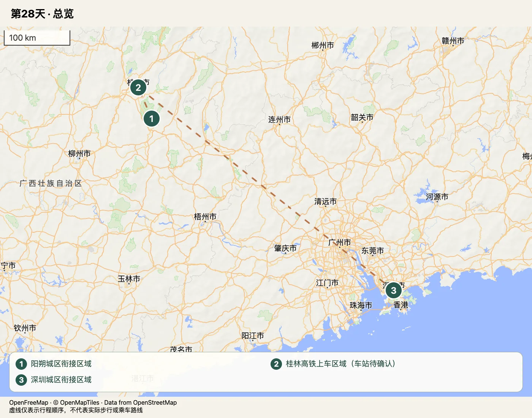This screenshot has width=532, height=418.
Task: Click the 广州市 city label
Action: tap(339, 242)
